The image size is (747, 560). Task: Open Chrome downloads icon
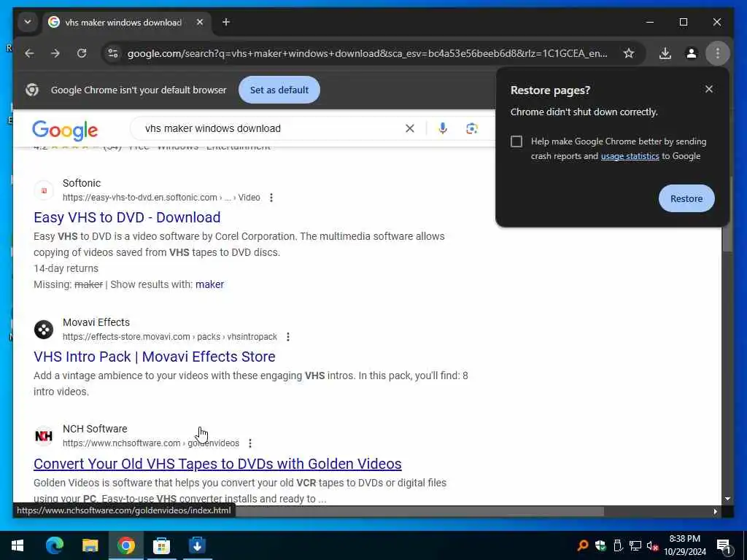point(665,53)
